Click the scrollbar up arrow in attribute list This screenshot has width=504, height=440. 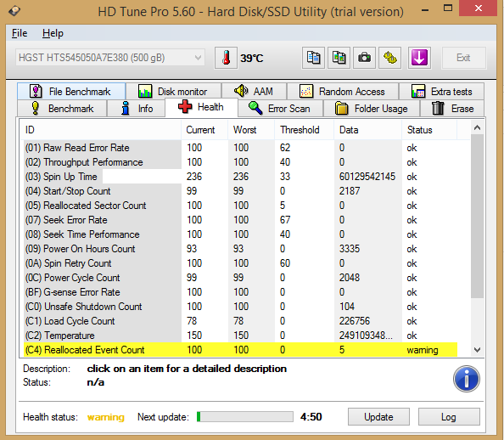pyautogui.click(x=478, y=127)
